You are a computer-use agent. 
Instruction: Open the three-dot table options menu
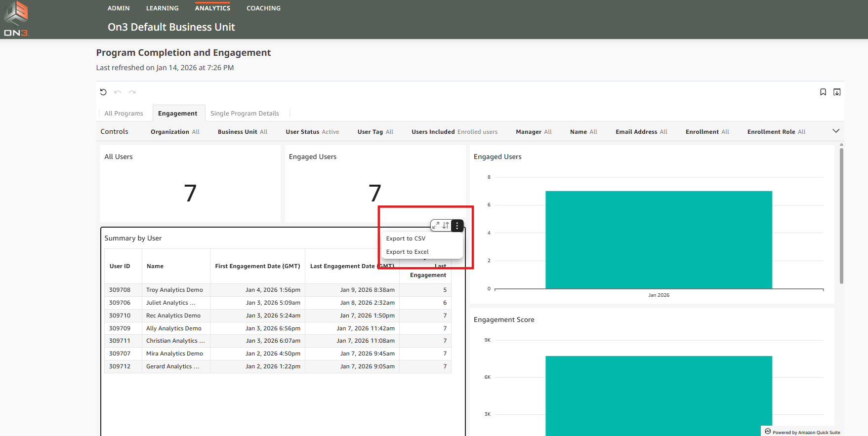[x=457, y=226]
